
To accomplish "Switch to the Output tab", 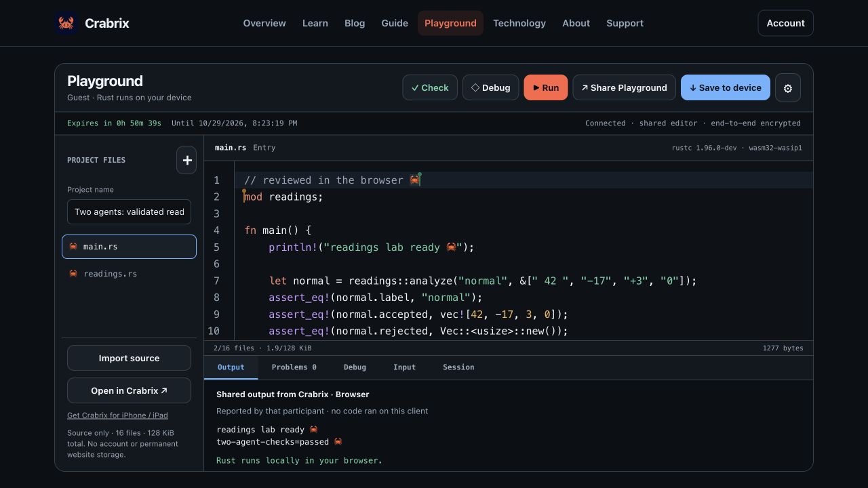I will 231,367.
